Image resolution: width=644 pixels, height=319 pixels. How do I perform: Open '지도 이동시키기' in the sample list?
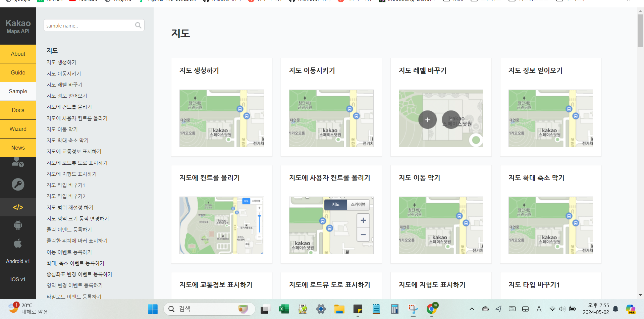64,73
